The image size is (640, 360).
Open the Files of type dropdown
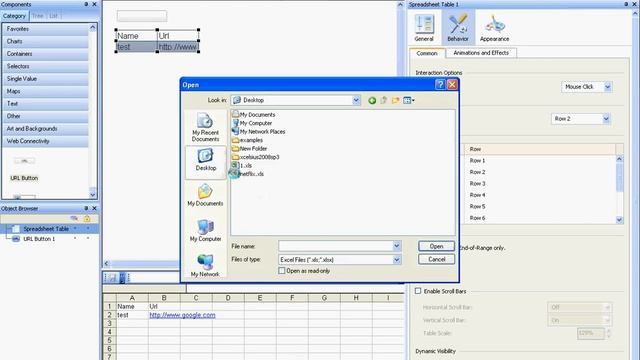point(396,260)
